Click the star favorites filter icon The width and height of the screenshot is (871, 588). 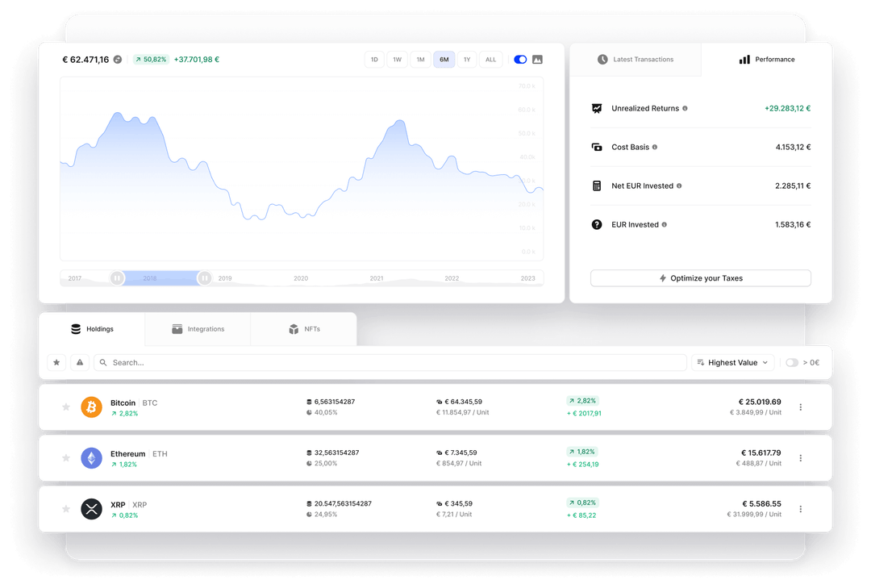coord(56,362)
